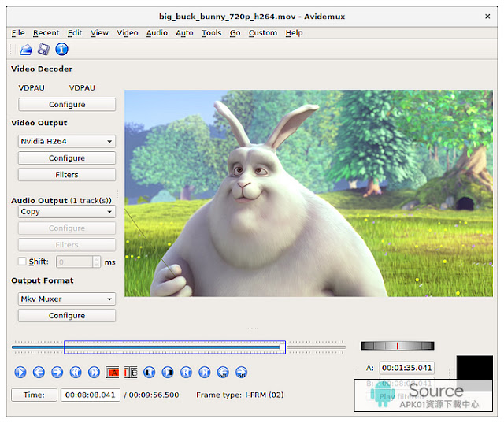504x423 pixels.
Task: Open video Filters under Video Output
Action: pyautogui.click(x=67, y=175)
